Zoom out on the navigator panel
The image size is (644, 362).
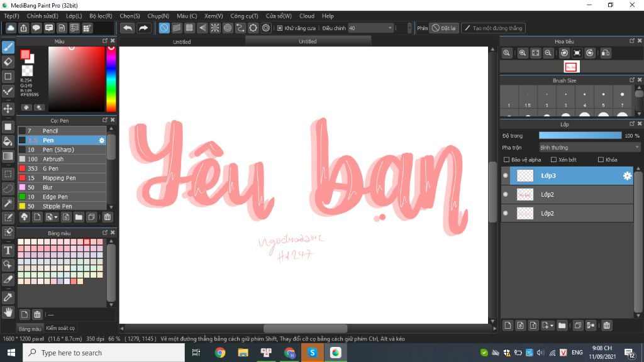(548, 53)
